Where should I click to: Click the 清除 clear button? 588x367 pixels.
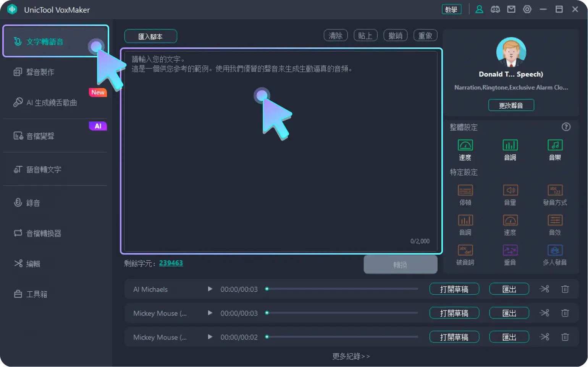point(336,36)
